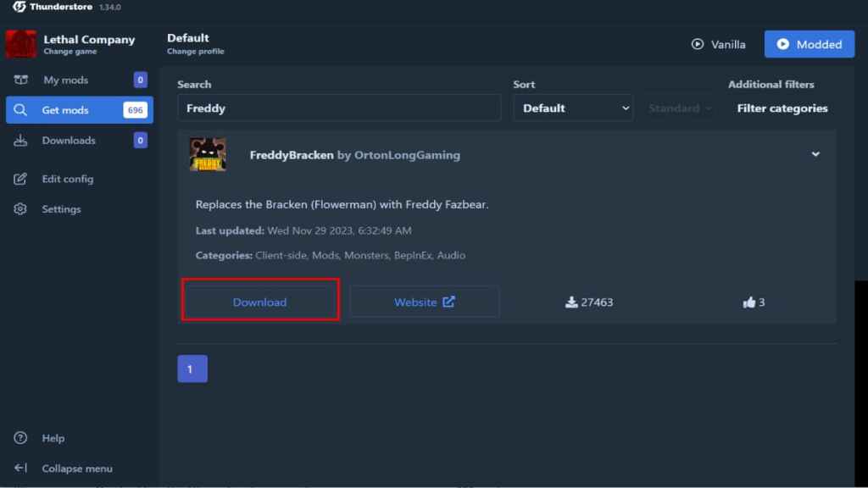The width and height of the screenshot is (868, 488).
Task: Click Filter categories button
Action: [x=782, y=108]
